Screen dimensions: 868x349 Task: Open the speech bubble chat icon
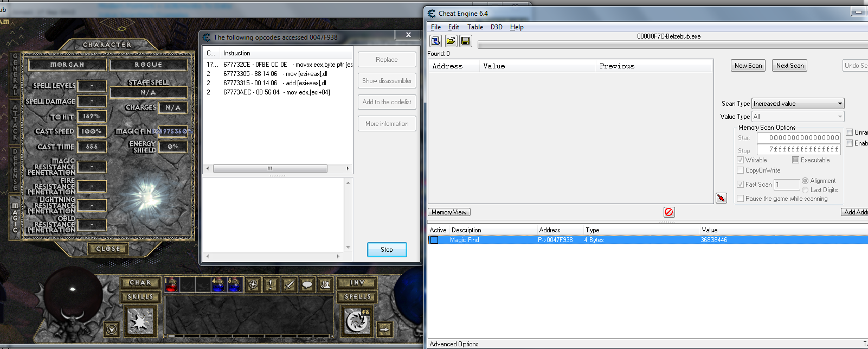click(307, 284)
